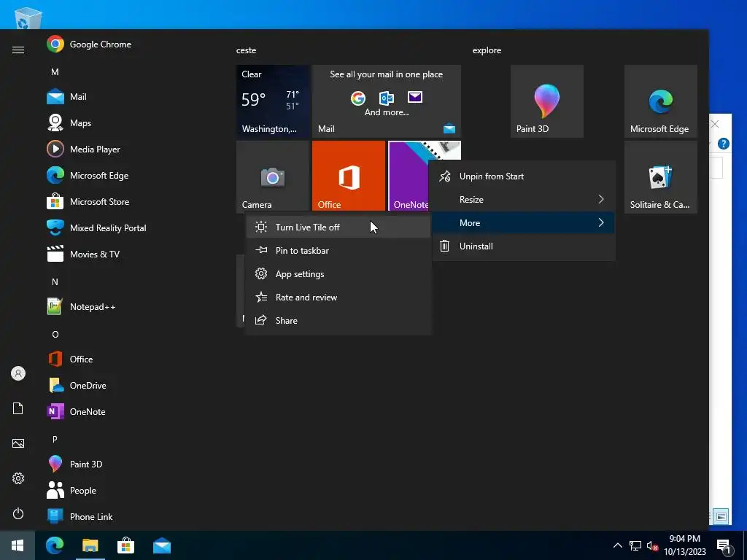Jump to letter N section header
The image size is (747, 560).
[55, 282]
